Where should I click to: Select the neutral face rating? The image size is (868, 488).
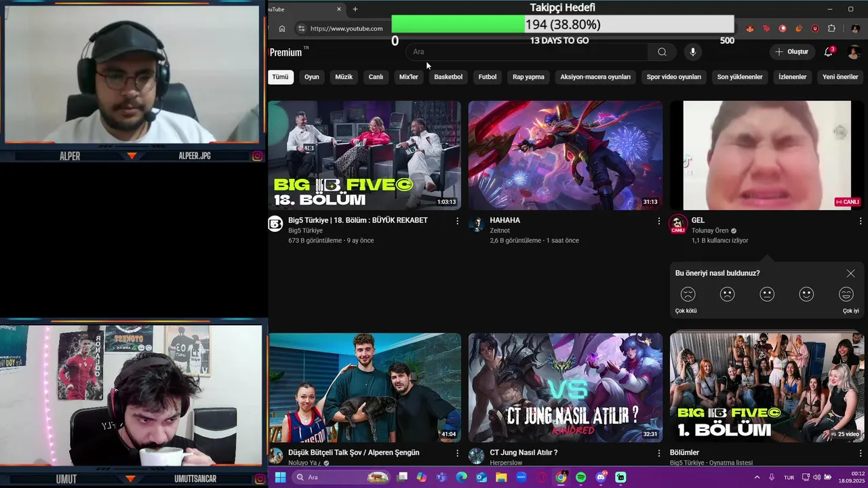click(767, 295)
